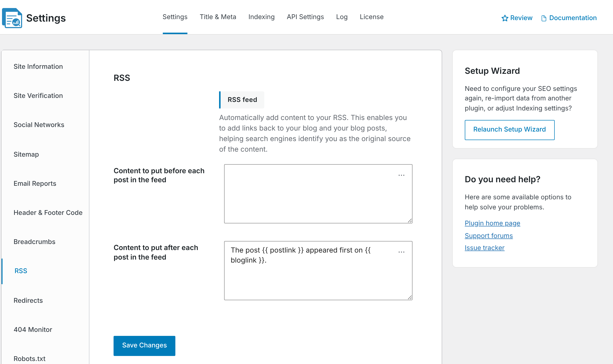
Task: Click the SEO plugin logo icon
Action: tap(12, 18)
